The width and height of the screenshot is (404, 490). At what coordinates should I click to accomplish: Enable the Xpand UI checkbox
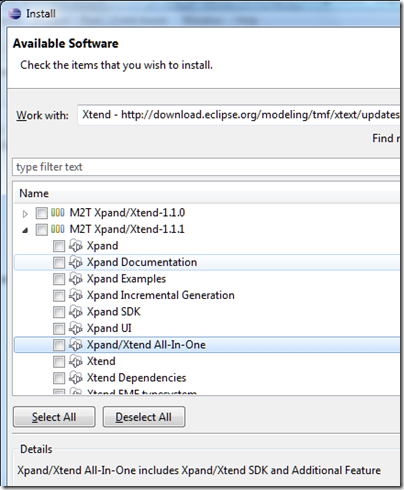click(x=59, y=329)
